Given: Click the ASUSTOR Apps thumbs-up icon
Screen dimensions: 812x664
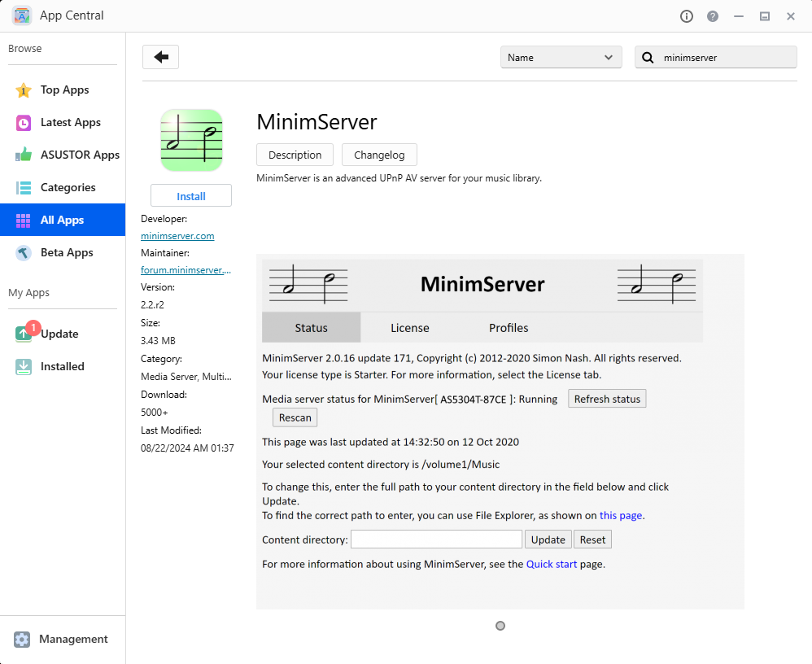Looking at the screenshot, I should pyautogui.click(x=24, y=155).
